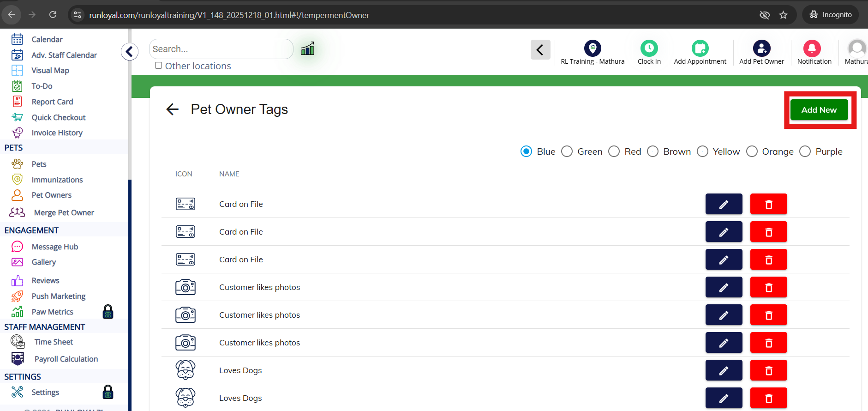Open Adv. Staff Calendar icon
The image size is (868, 411).
17,55
